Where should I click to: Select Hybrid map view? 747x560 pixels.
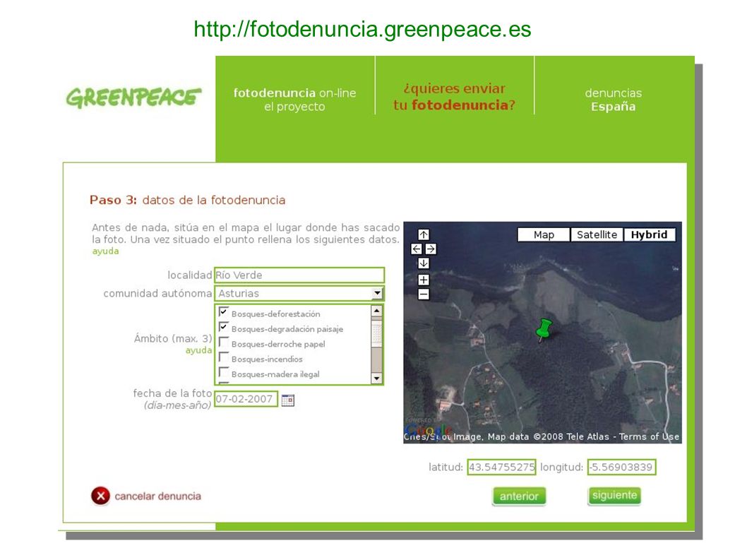(650, 234)
